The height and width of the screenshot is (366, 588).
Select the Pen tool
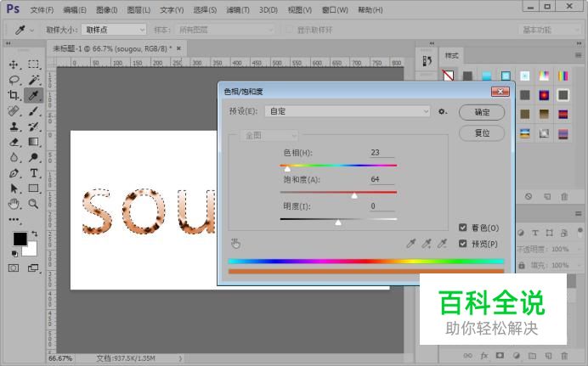tap(14, 173)
